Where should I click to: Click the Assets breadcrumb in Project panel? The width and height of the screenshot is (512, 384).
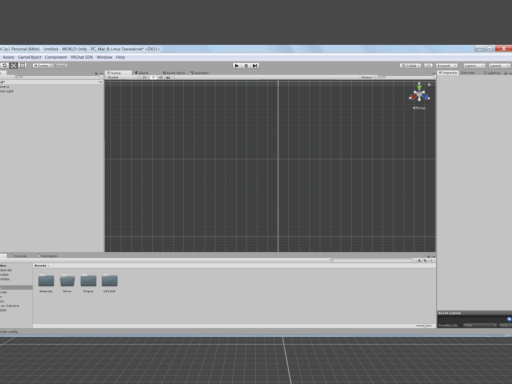(x=40, y=266)
